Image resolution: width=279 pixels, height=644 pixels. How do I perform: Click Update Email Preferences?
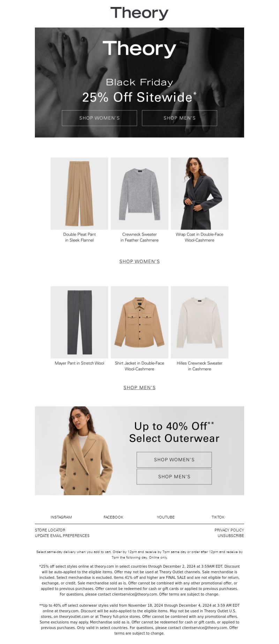point(62,536)
